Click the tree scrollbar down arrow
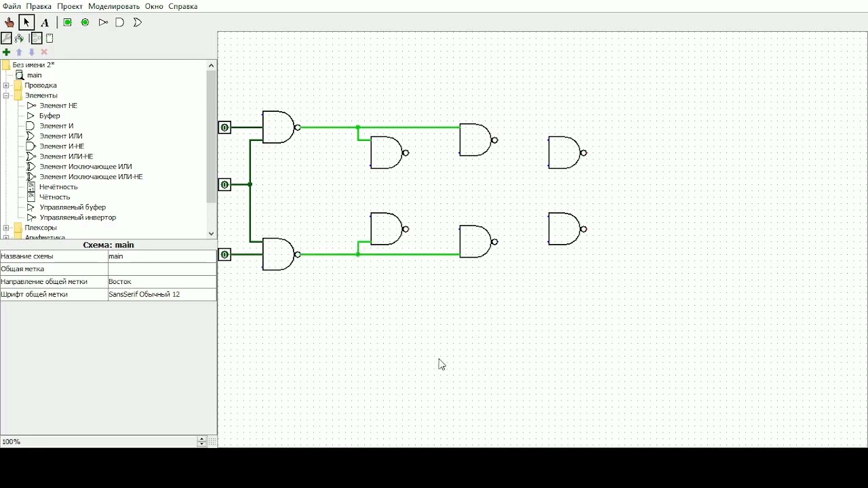 point(212,234)
